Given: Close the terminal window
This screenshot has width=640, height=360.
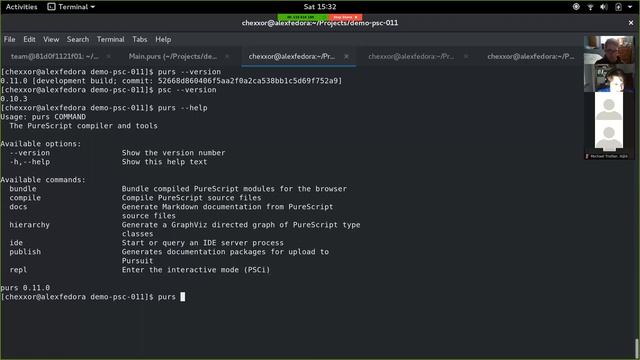Looking at the screenshot, I should 631,23.
